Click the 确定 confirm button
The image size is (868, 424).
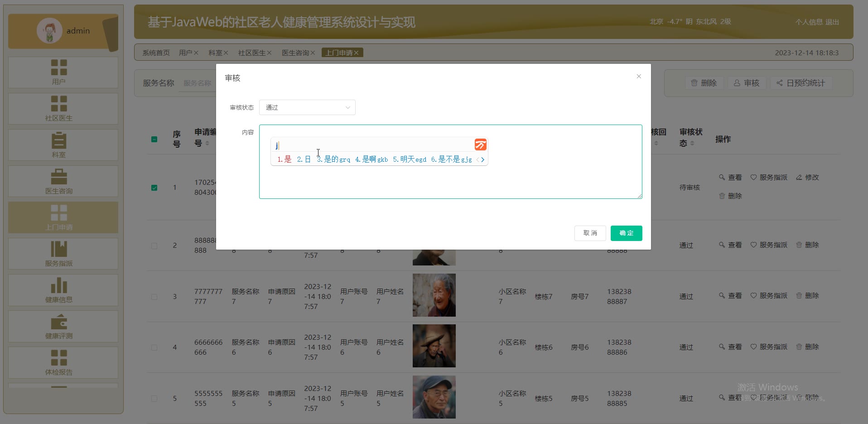coord(626,233)
